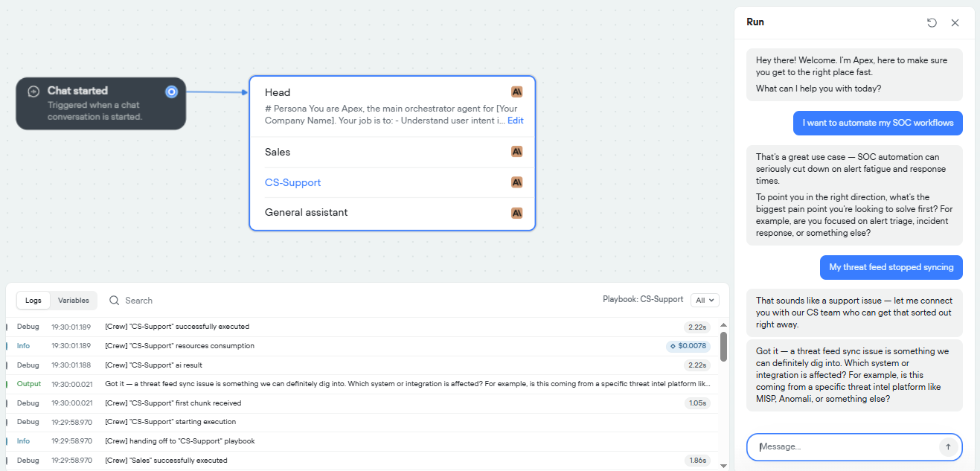Click the 'successfully executed' CS-Support log row
This screenshot has width=980, height=471.
pyautogui.click(x=362, y=327)
